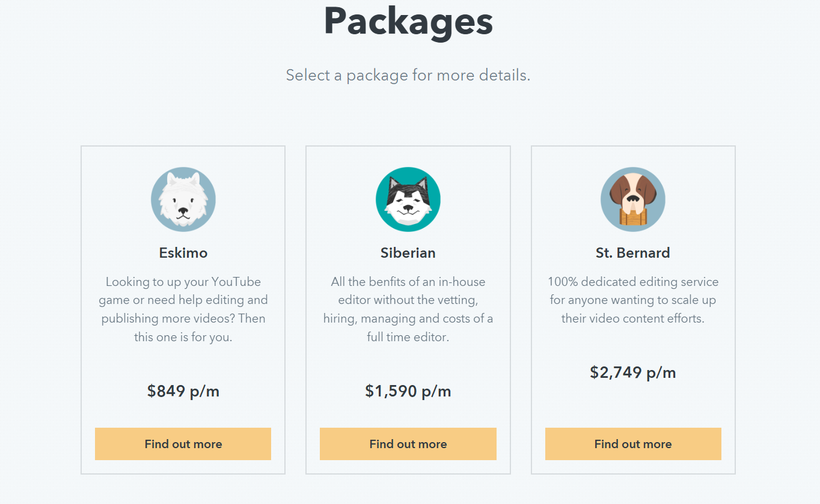Image resolution: width=820 pixels, height=504 pixels.
Task: Click the Packages heading
Action: [408, 21]
